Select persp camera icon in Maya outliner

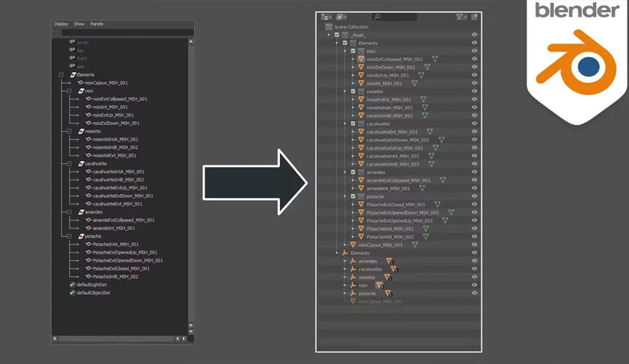pos(71,41)
